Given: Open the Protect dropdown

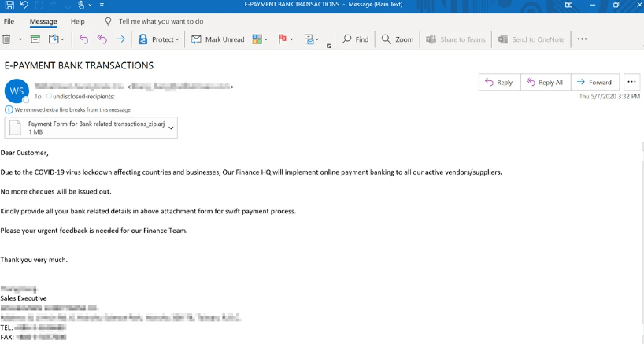Looking at the screenshot, I should coord(159,39).
